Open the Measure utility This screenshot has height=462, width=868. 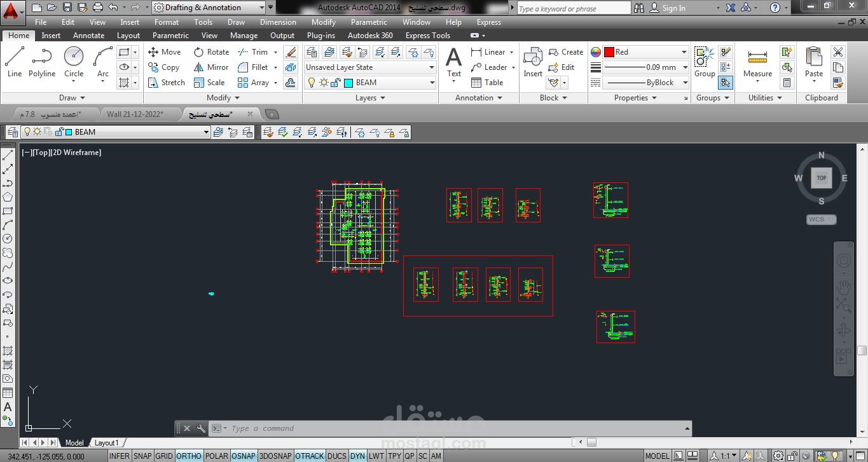tap(757, 63)
